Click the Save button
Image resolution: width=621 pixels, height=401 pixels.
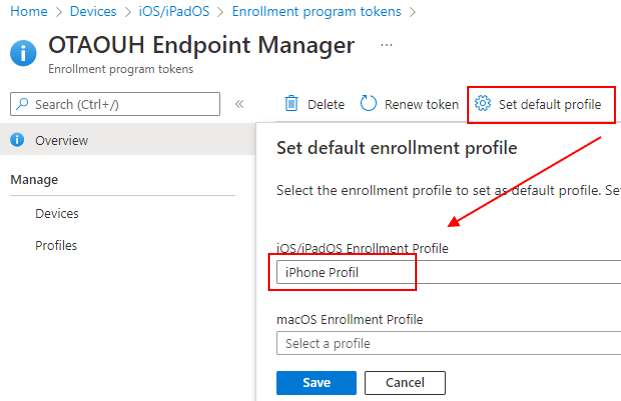pos(316,383)
